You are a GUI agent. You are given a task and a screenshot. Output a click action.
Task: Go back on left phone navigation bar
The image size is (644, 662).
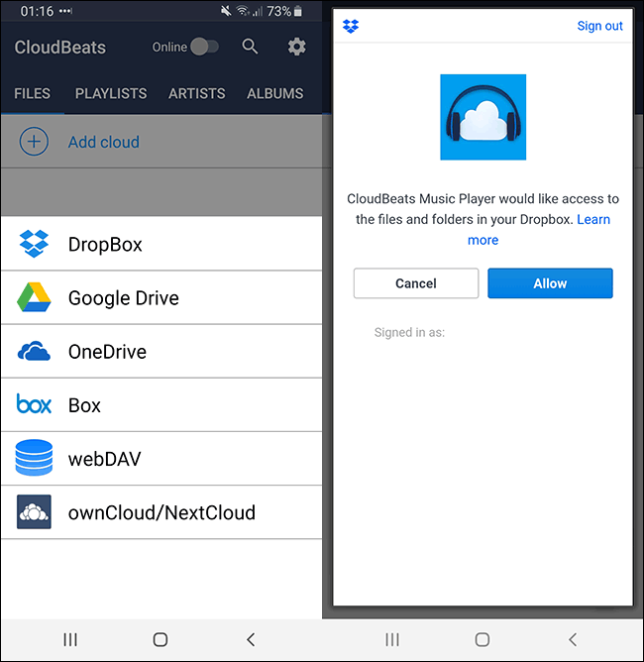tap(251, 639)
